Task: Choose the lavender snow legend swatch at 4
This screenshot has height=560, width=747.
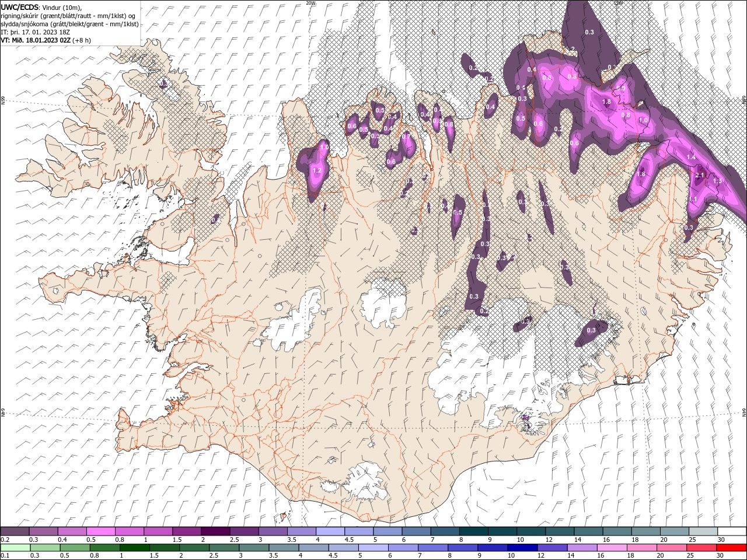Action: tap(330, 531)
